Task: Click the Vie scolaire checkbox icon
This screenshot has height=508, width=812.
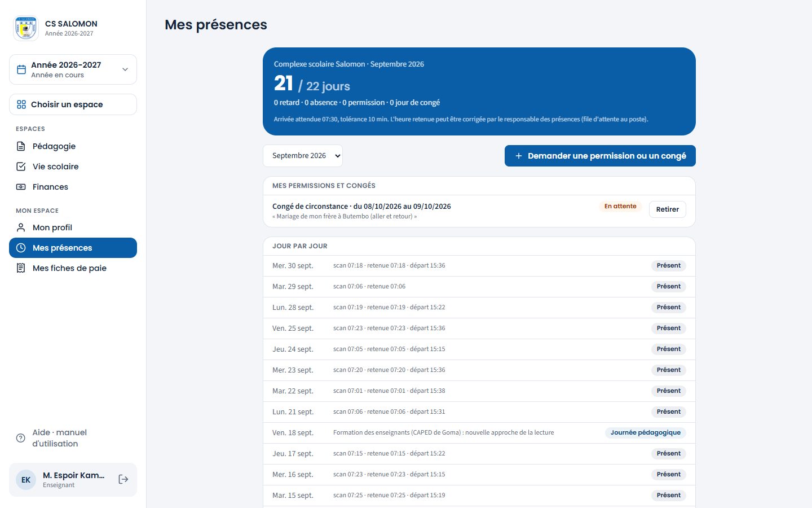Action: 21,167
